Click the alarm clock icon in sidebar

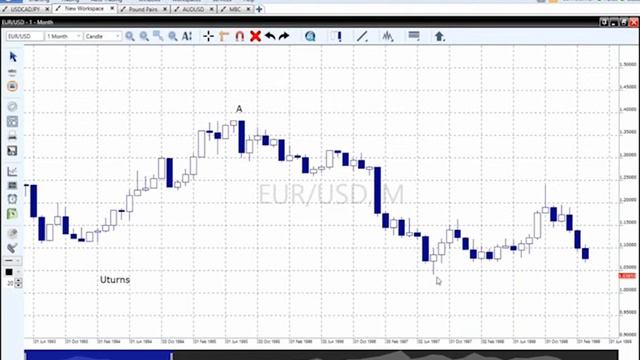click(x=12, y=199)
